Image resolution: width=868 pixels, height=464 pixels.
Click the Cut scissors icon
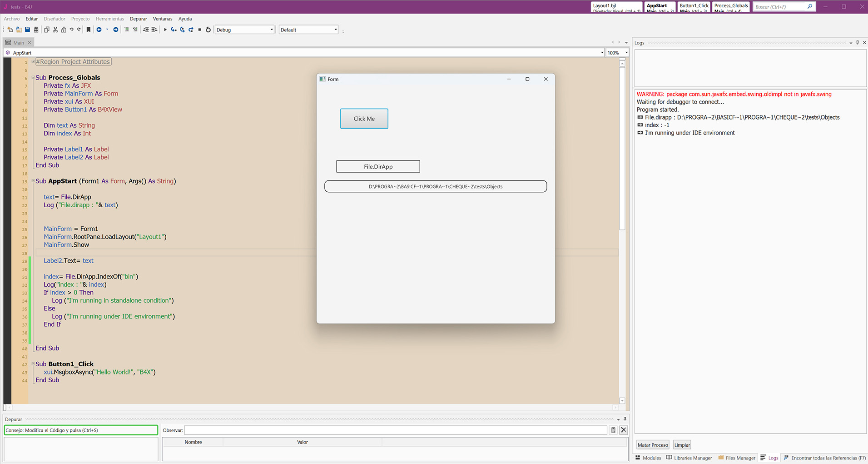(x=55, y=30)
